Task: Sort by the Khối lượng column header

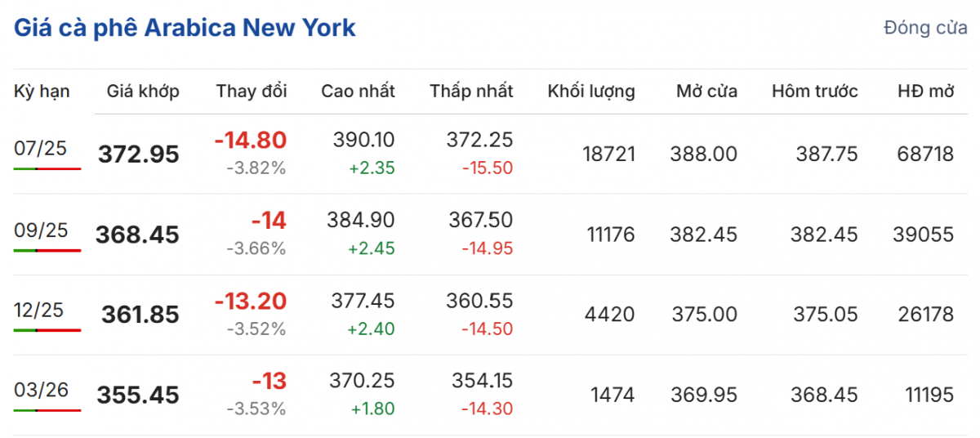Action: [x=591, y=91]
